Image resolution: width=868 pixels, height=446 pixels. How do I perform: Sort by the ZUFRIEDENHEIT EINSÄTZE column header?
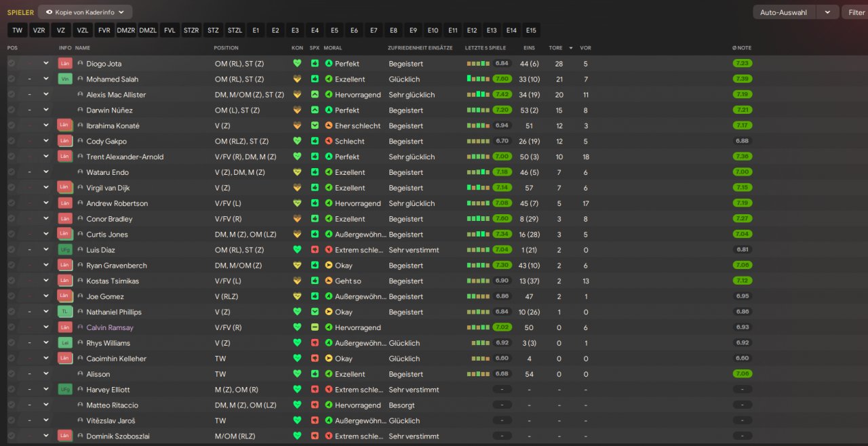pyautogui.click(x=420, y=47)
